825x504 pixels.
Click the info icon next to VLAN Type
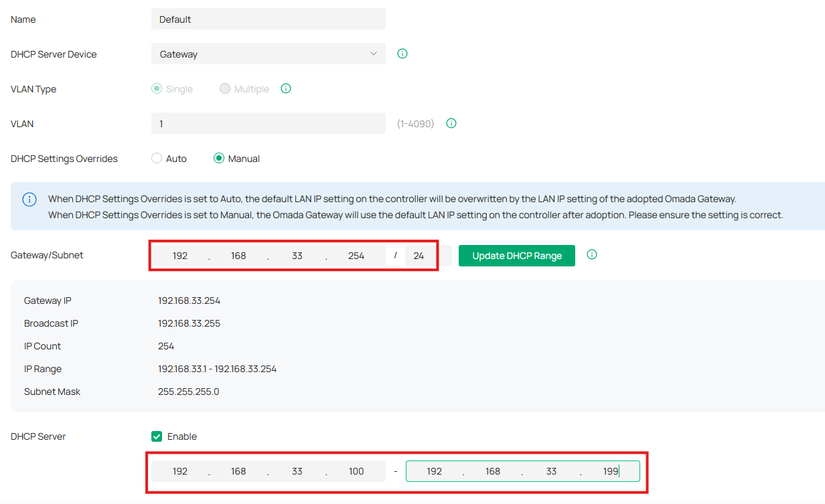click(286, 88)
